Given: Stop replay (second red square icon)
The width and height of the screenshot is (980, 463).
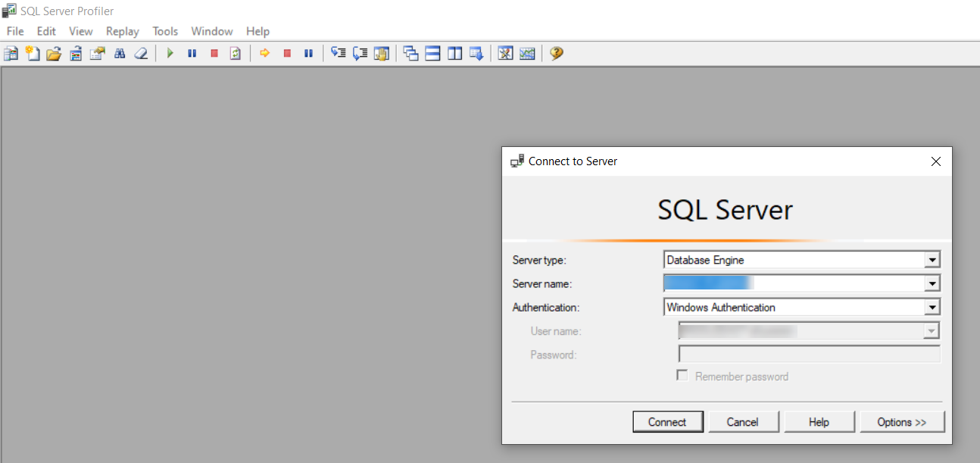Looking at the screenshot, I should pyautogui.click(x=287, y=54).
